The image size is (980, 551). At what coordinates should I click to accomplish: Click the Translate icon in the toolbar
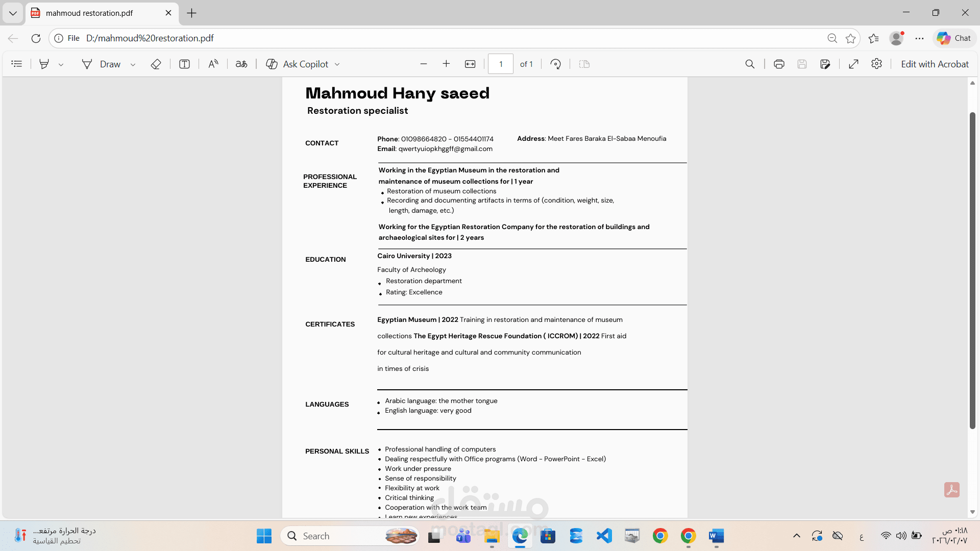(241, 64)
